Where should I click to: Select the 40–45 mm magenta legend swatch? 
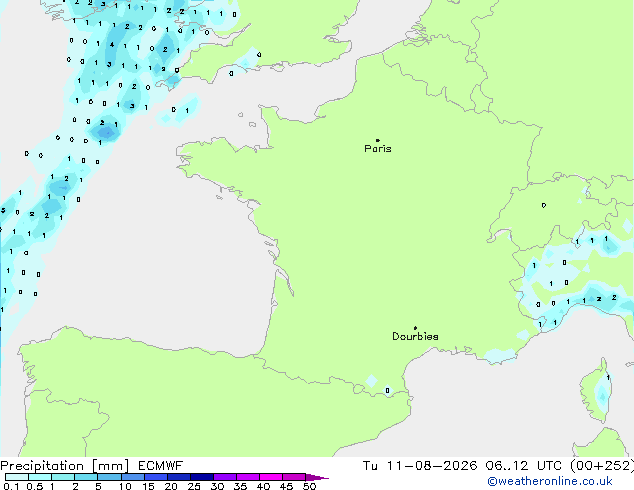click(x=271, y=477)
